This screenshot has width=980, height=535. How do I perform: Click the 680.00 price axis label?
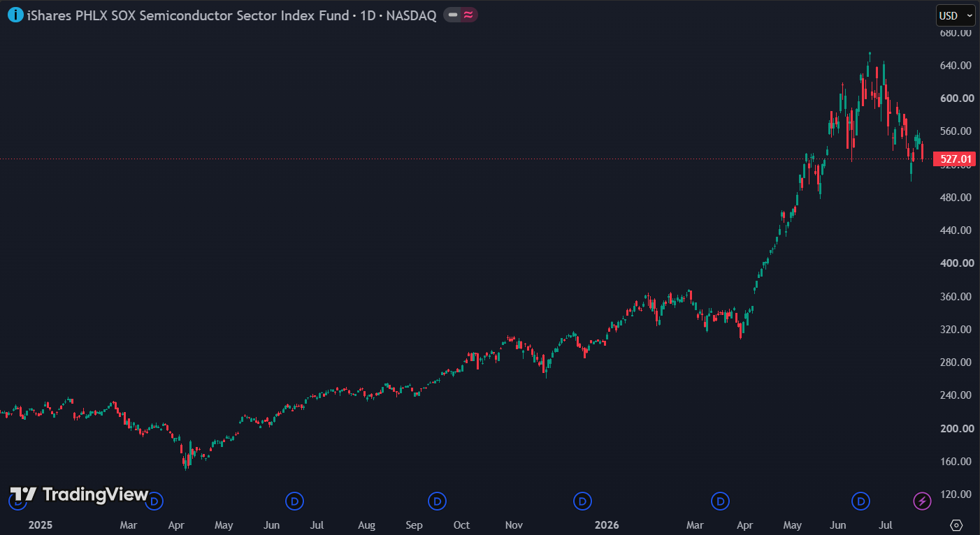pyautogui.click(x=956, y=33)
